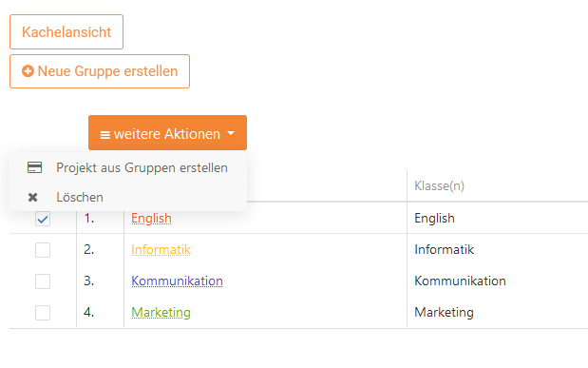This screenshot has width=588, height=368.
Task: Open the Informatik group link
Action: pos(161,250)
